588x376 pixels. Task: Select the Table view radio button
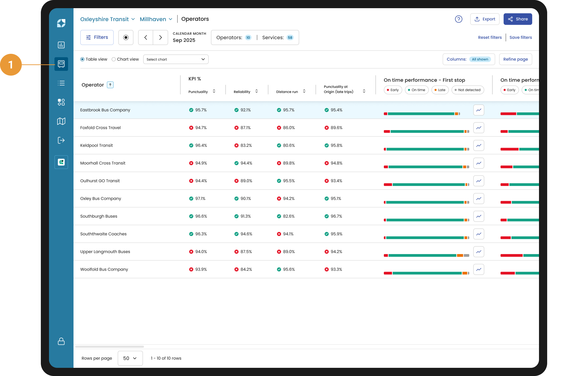(82, 59)
